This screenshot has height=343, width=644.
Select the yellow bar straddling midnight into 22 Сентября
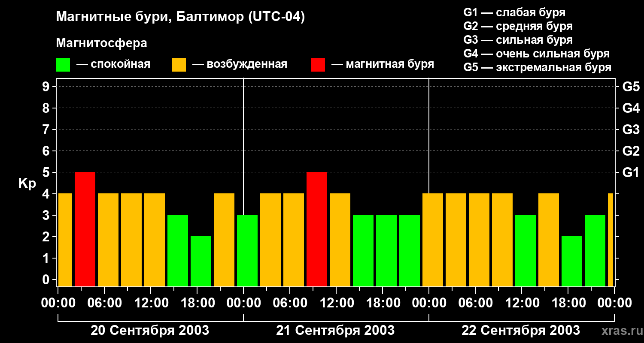(x=433, y=240)
